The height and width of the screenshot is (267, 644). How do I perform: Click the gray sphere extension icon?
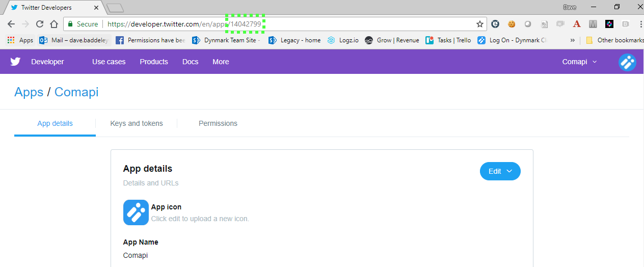pos(528,24)
